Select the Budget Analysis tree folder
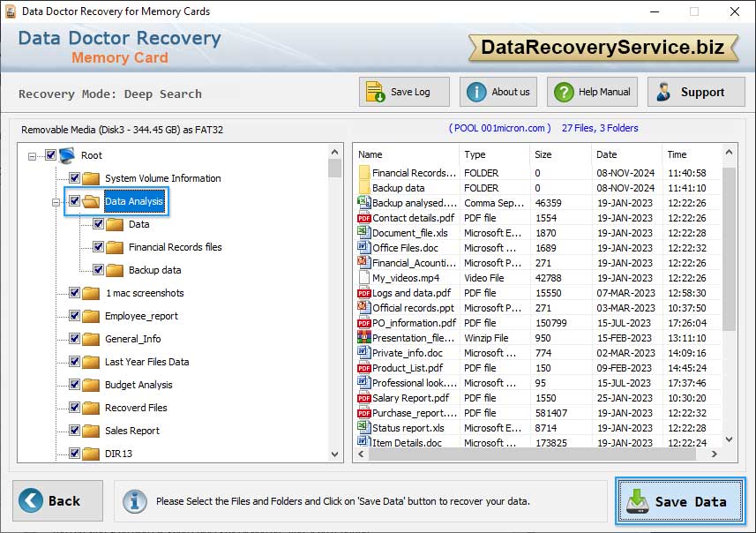756x533 pixels. pos(138,385)
